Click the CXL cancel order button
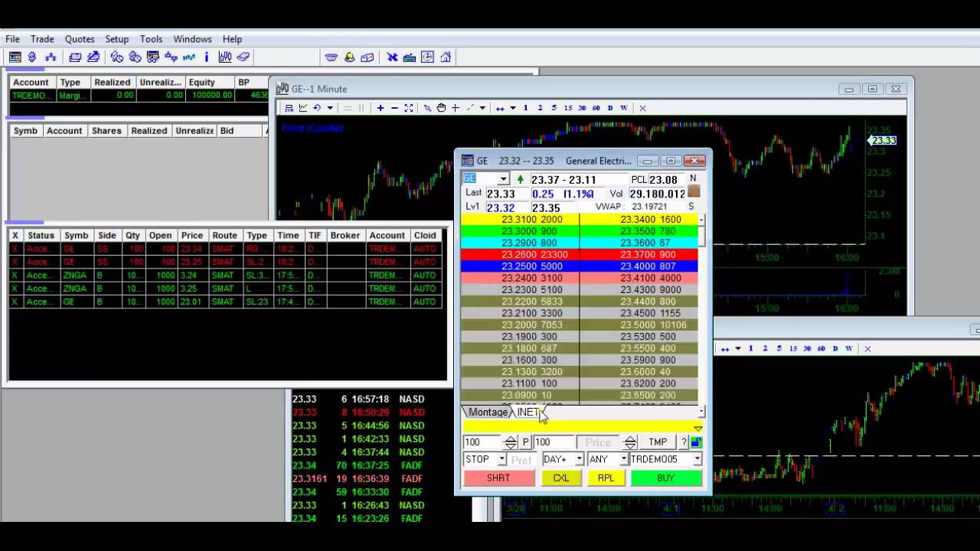The image size is (980, 551). [x=561, y=478]
